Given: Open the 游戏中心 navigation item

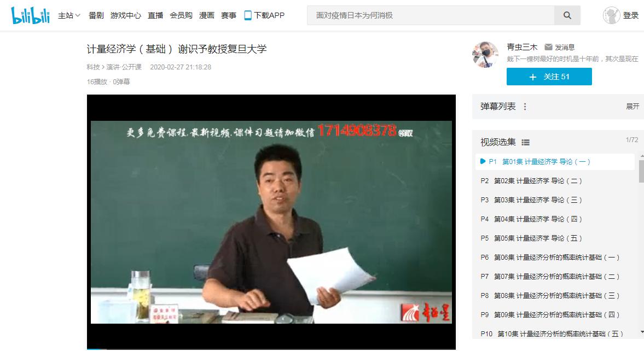Looking at the screenshot, I should pyautogui.click(x=126, y=15).
